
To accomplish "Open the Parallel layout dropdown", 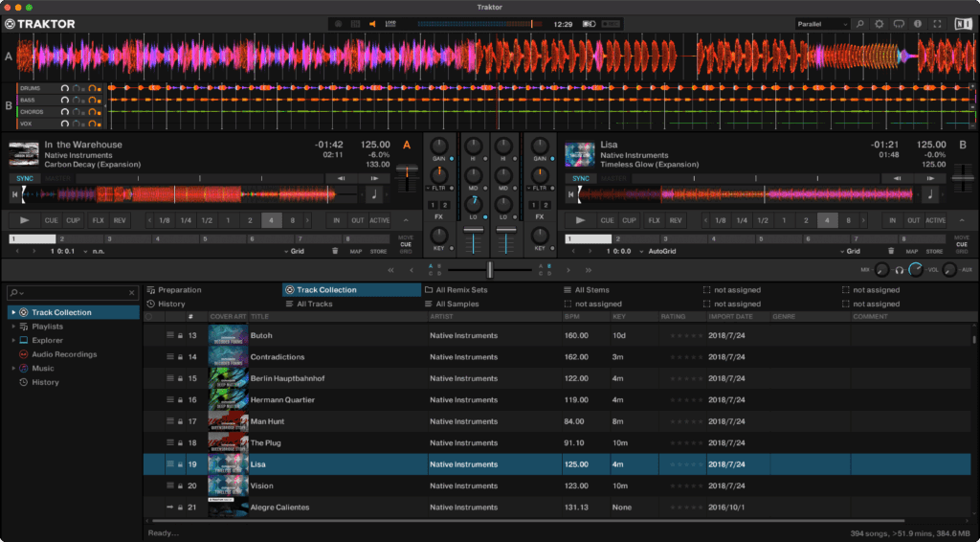I will point(821,23).
